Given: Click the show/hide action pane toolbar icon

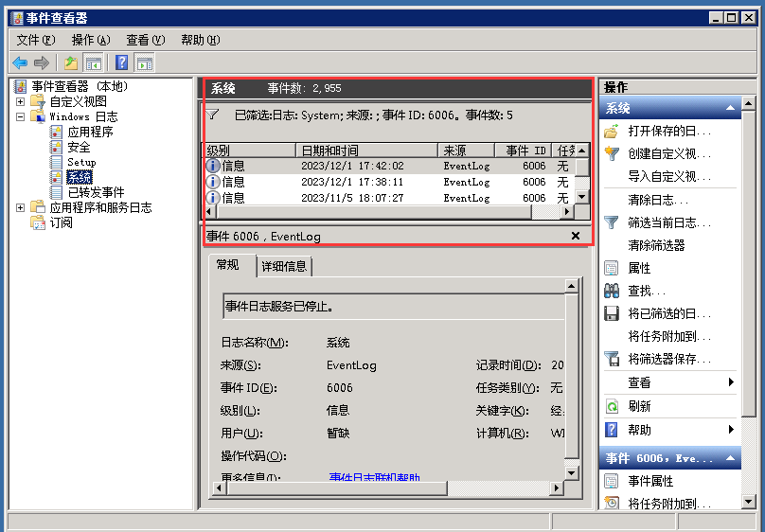Looking at the screenshot, I should tap(144, 62).
